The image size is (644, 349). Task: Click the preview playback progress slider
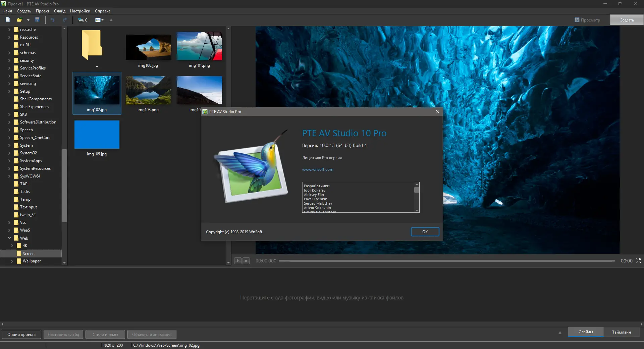[x=447, y=261]
